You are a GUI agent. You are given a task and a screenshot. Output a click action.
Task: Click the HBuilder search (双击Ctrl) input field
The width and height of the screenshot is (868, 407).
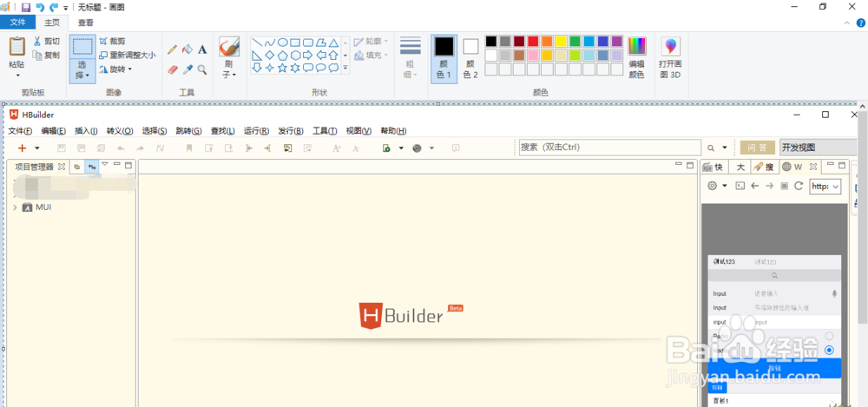[x=610, y=148]
